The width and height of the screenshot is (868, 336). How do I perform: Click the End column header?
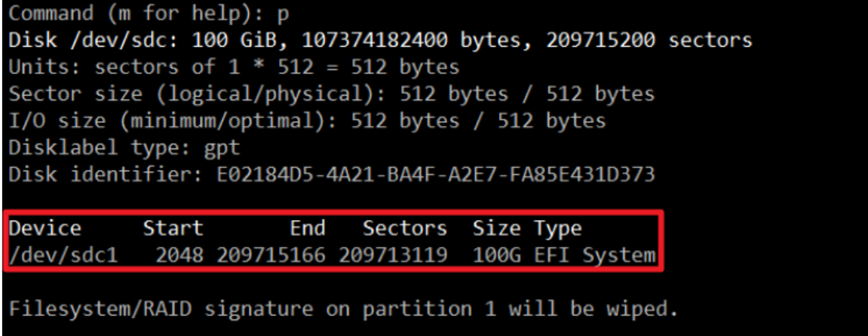307,228
